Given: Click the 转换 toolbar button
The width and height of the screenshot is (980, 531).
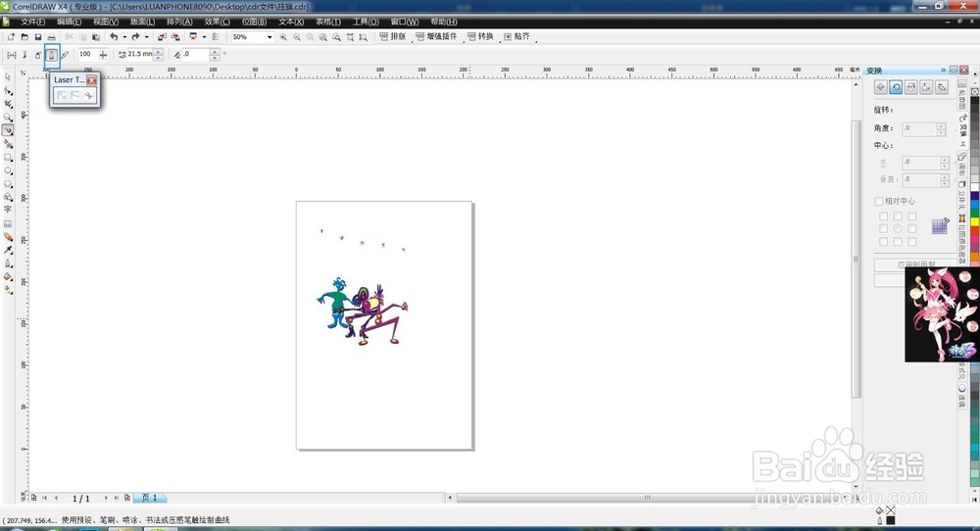Looking at the screenshot, I should tap(480, 37).
